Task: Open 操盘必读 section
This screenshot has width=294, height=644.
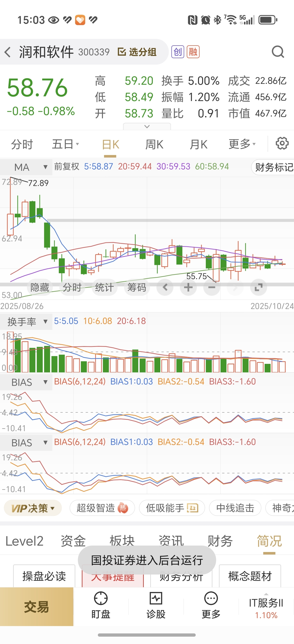Action: [x=44, y=576]
